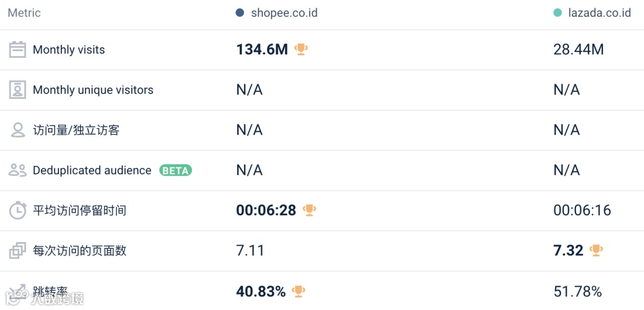Click the 28.44M lazada monthly visits value

578,49
